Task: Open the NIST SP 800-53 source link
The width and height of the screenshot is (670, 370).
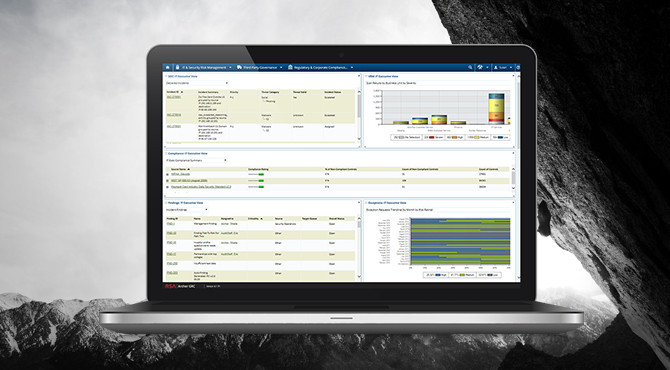Action: (189, 181)
